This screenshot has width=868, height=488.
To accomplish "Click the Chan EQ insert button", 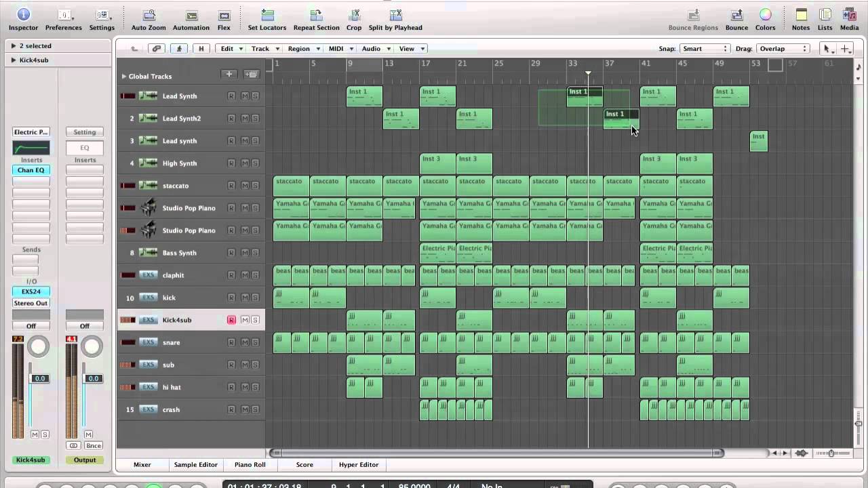I will point(31,170).
